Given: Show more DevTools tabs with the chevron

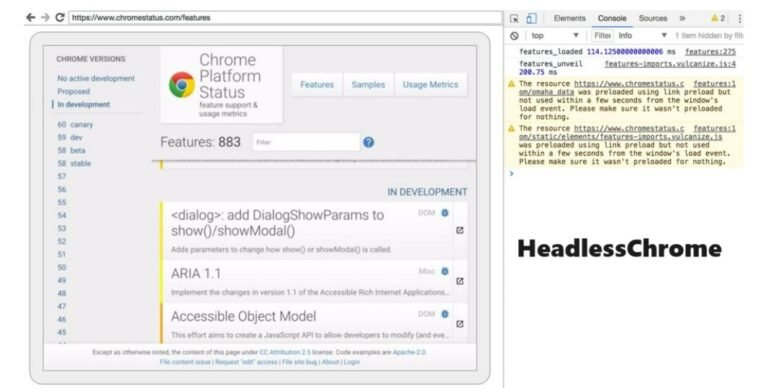Looking at the screenshot, I should (x=682, y=18).
